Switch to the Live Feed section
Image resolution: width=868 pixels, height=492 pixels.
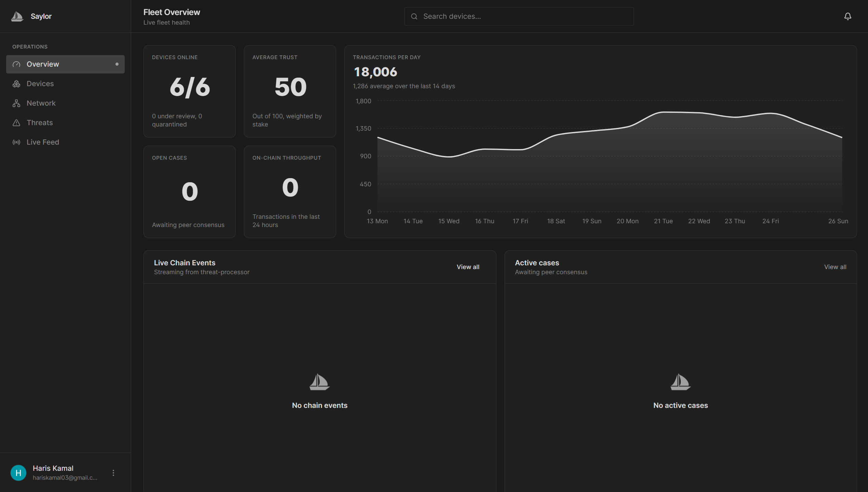pos(43,142)
